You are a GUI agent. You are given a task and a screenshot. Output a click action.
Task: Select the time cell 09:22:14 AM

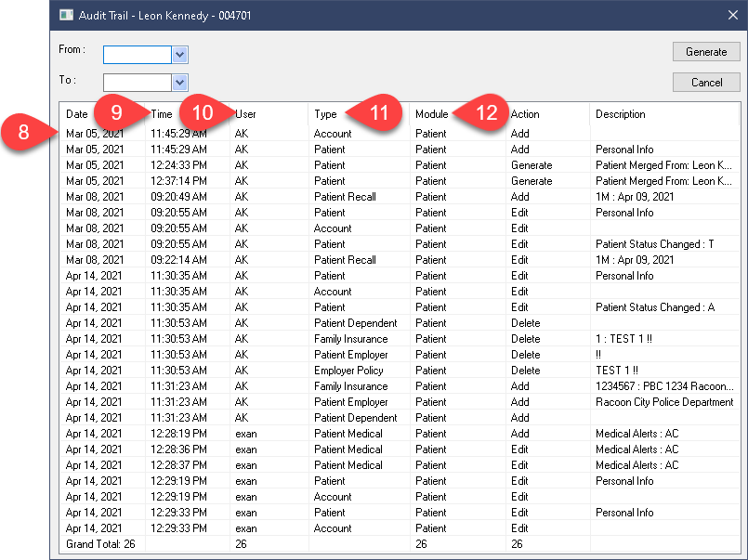click(x=178, y=260)
